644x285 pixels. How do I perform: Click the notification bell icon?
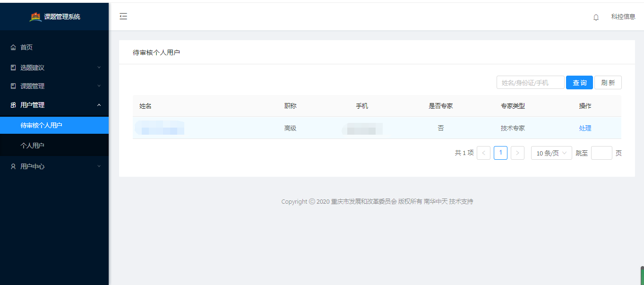(595, 17)
